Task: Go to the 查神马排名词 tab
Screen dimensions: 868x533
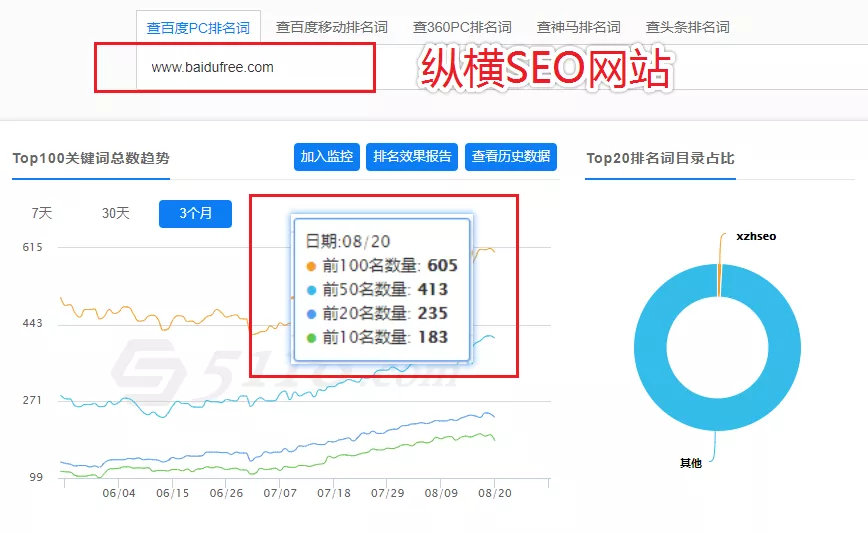Action: 578,27
